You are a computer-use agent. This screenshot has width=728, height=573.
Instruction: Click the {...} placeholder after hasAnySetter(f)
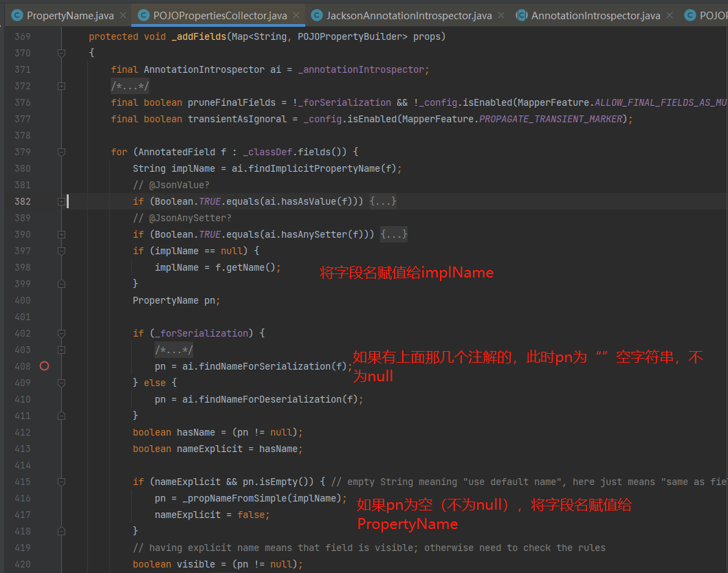tap(394, 234)
